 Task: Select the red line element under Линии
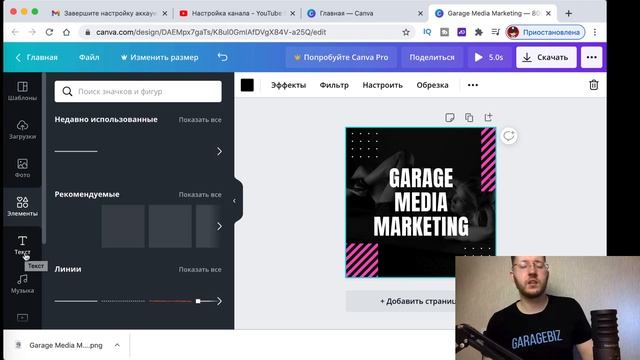[x=170, y=301]
